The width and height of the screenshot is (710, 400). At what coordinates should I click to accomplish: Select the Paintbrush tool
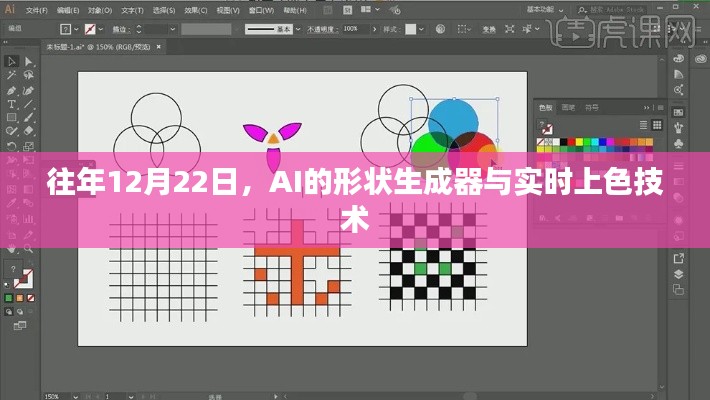[x=28, y=118]
